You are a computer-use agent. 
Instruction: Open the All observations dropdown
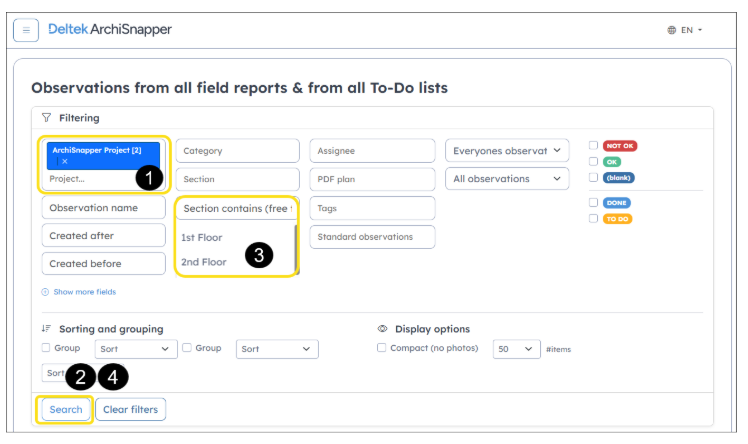[x=507, y=179]
